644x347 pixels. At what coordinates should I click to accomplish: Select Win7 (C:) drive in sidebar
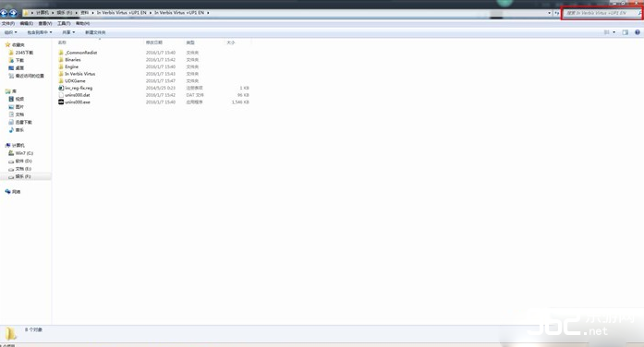[x=21, y=153]
